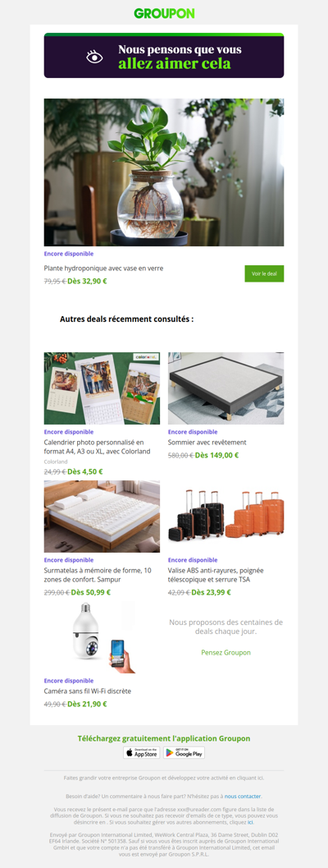
Task: Click the eye icon in banner
Action: 94,57
